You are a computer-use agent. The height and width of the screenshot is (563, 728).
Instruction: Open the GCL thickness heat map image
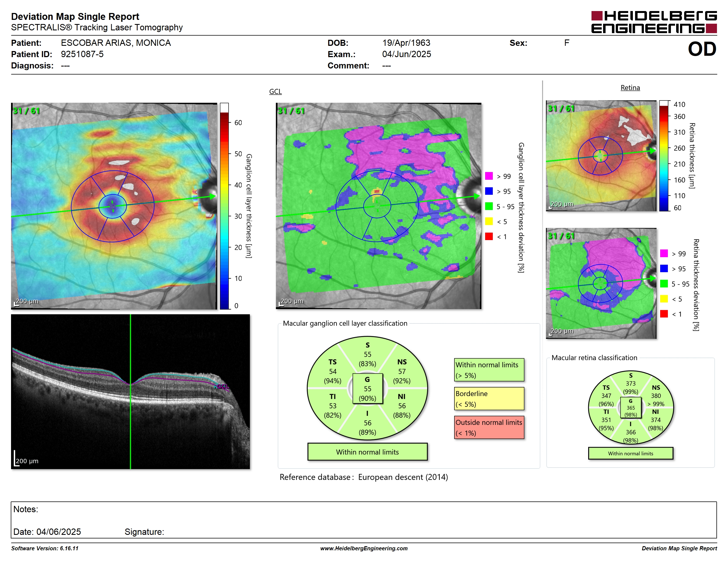click(114, 206)
